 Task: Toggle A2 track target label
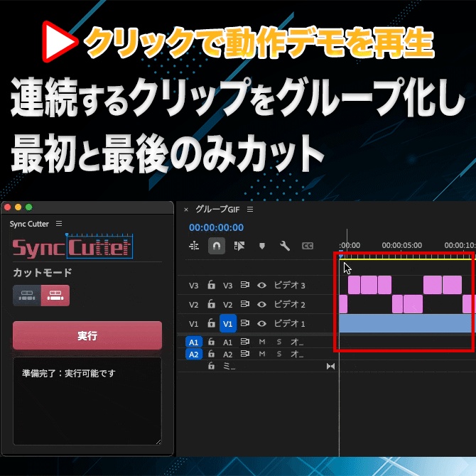227,355
